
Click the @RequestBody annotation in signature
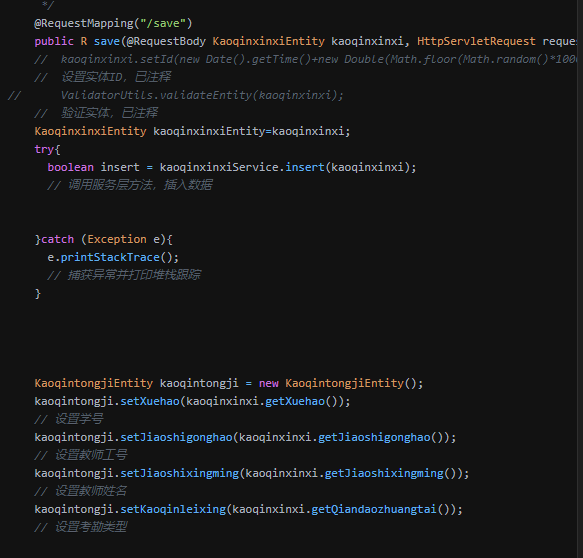pyautogui.click(x=166, y=41)
